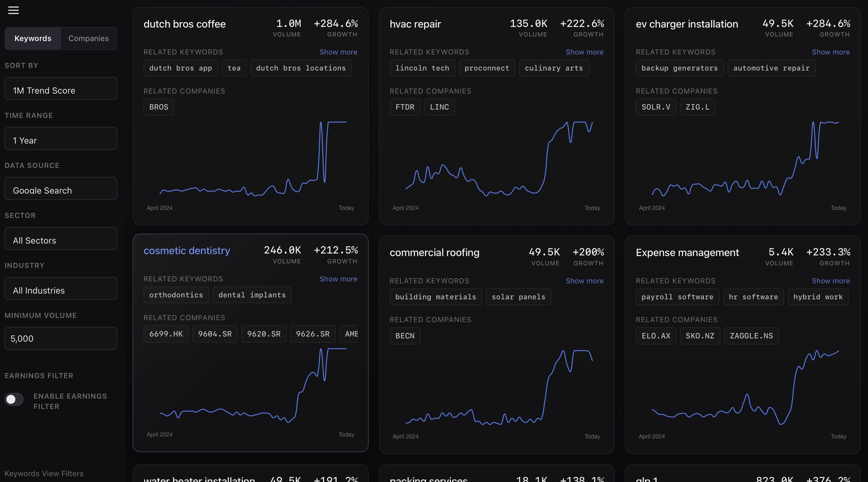Open the Data Source Google Search dropdown
868x482 pixels.
(61, 188)
